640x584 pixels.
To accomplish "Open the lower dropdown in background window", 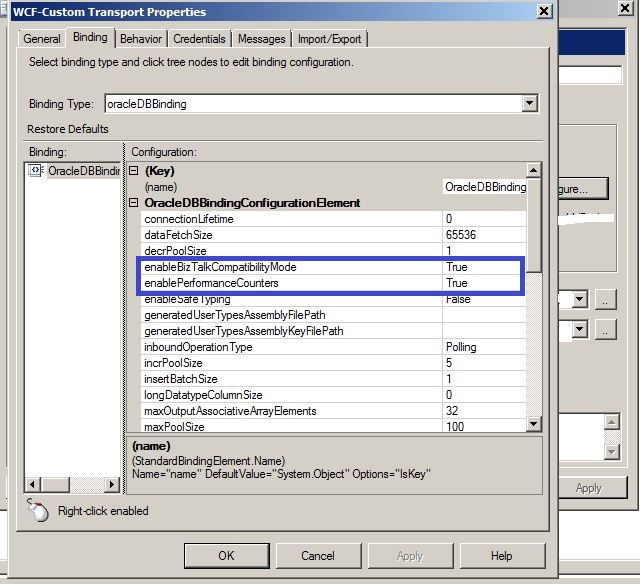I will [579, 329].
